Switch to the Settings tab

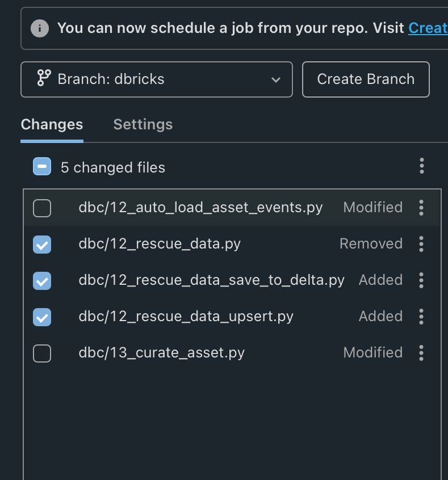(x=143, y=125)
